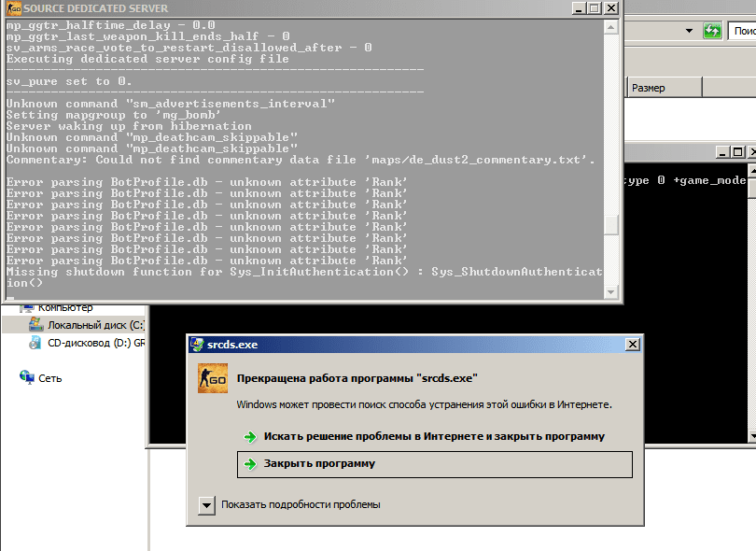Click the line 'sv_pure set to 0.'
Image resolution: width=756 pixels, height=551 pixels.
[69, 81]
